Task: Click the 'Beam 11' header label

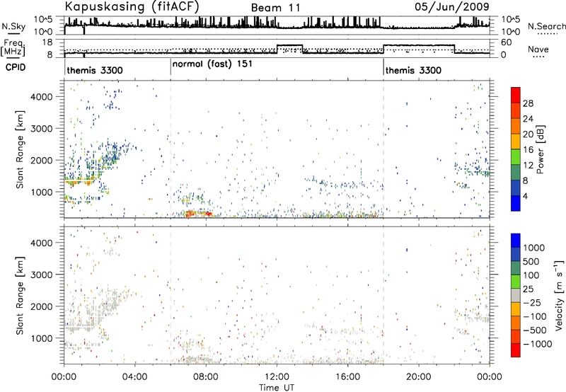Action: coord(276,8)
